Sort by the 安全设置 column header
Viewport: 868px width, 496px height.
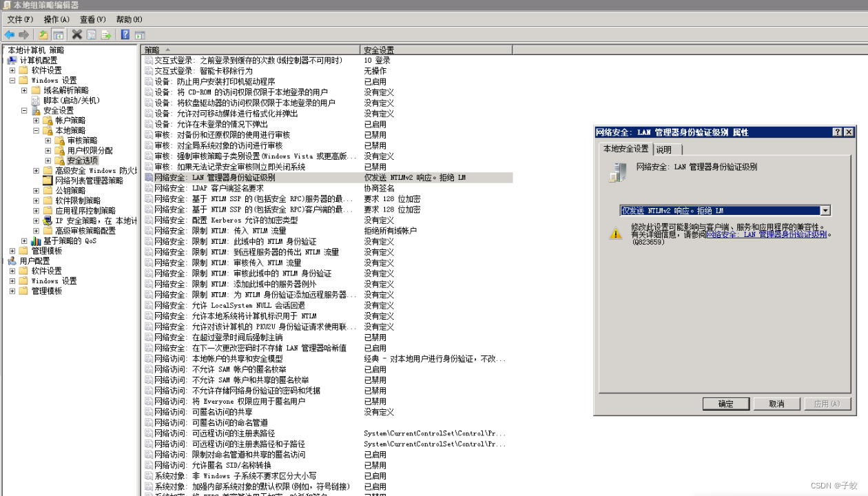(x=436, y=50)
